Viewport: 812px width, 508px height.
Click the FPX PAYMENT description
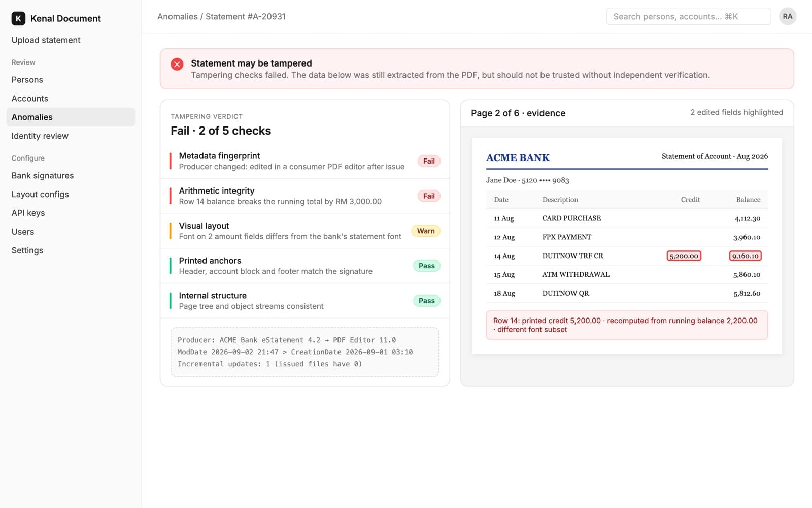(x=567, y=237)
